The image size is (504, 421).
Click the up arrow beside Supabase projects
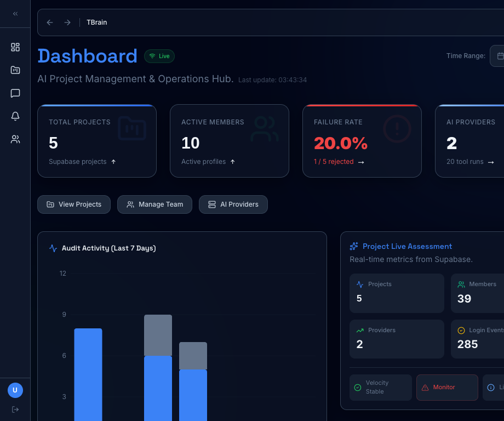click(113, 162)
